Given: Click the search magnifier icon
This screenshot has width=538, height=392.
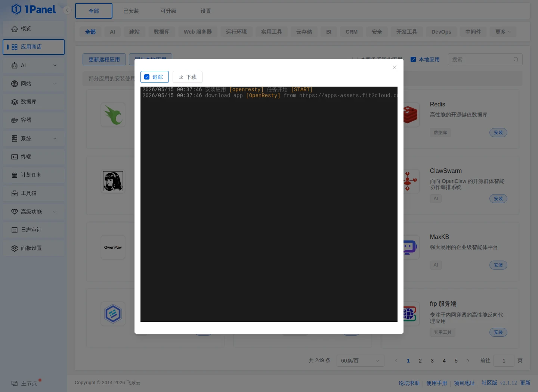Looking at the screenshot, I should click(516, 59).
